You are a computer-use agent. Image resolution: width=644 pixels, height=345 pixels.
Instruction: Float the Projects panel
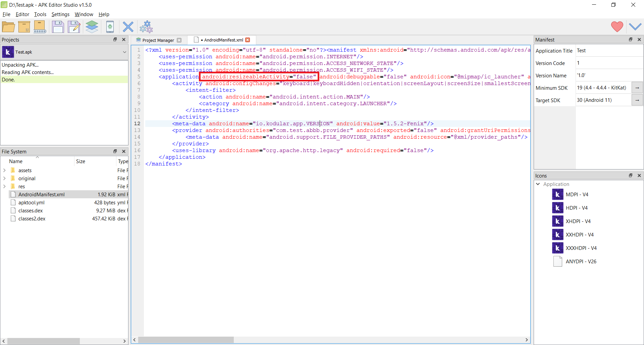click(x=115, y=40)
